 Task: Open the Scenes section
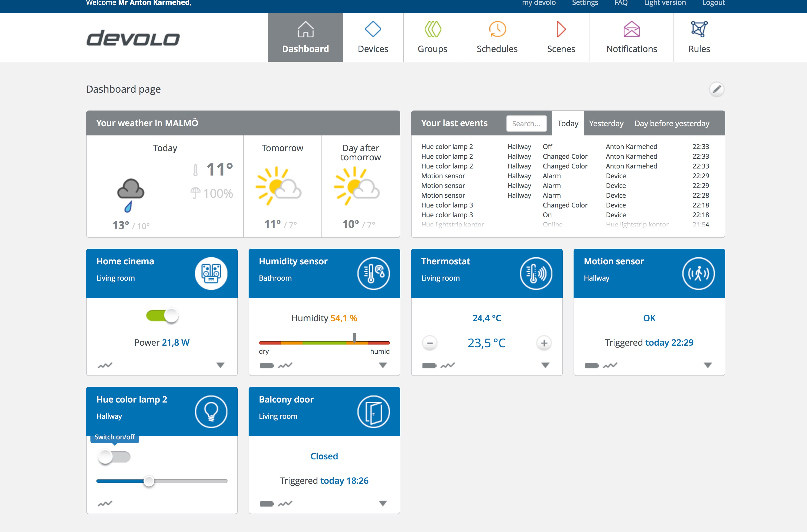(x=561, y=37)
